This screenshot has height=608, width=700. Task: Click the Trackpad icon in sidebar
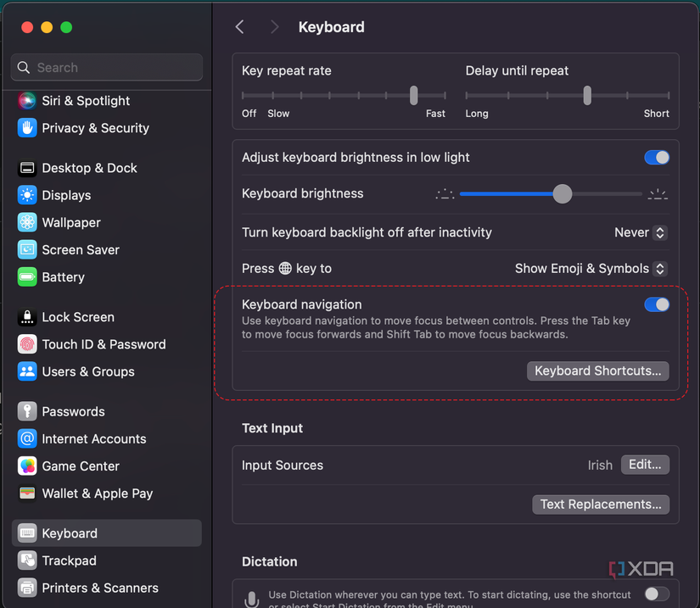tap(27, 561)
